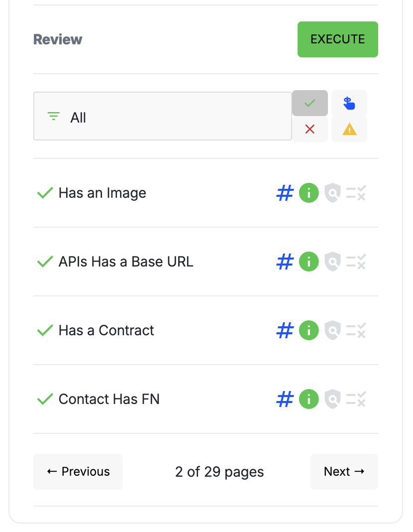This screenshot has height=532, width=413.
Task: Toggle the green checkmark passed filter
Action: (x=310, y=103)
